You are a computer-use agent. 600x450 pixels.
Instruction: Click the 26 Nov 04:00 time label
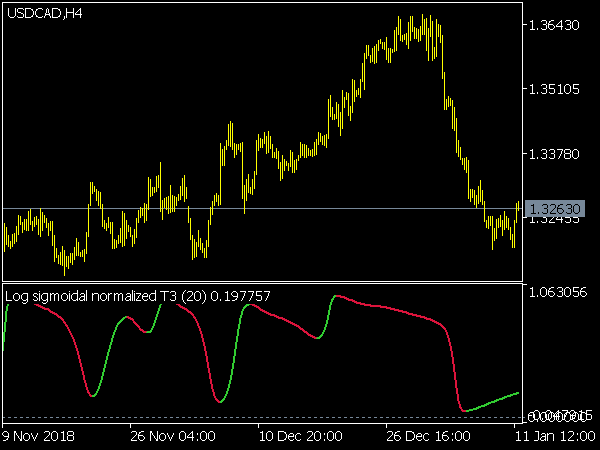pos(173,436)
